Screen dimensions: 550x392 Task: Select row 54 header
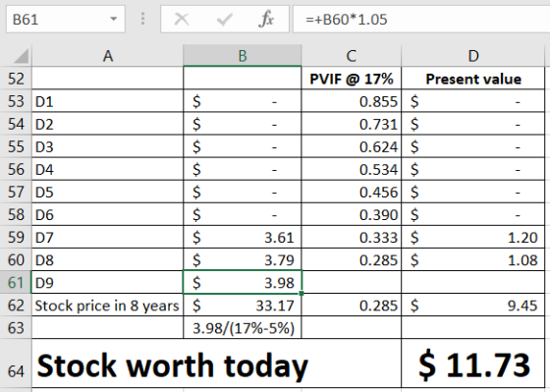(16, 124)
